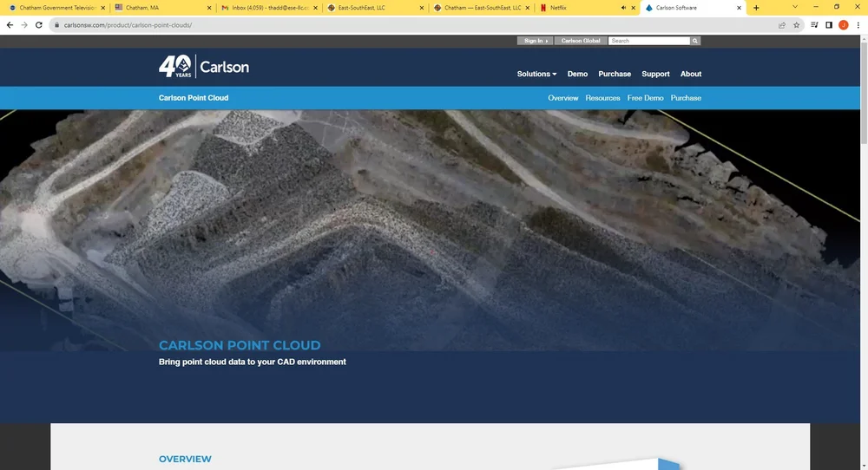View site security lock information

point(56,25)
